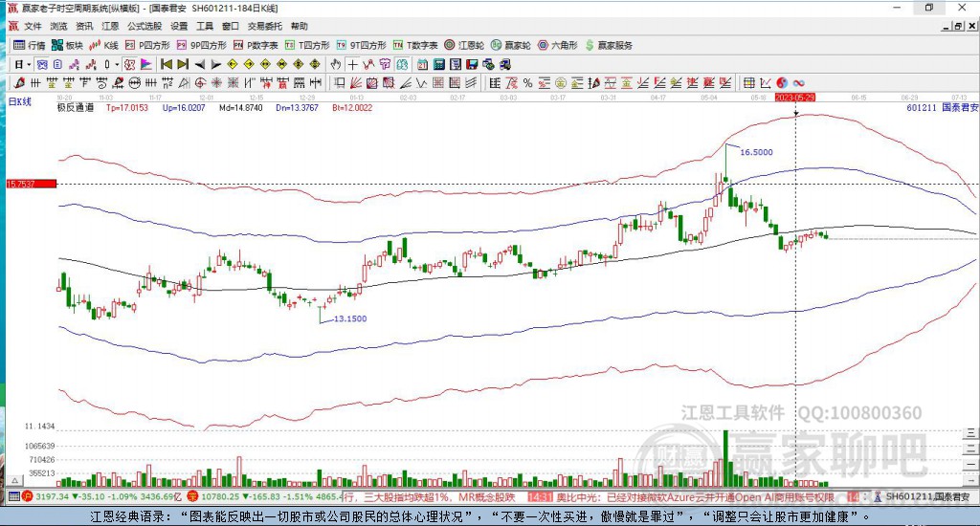Select the hand pan tool

click(336, 64)
